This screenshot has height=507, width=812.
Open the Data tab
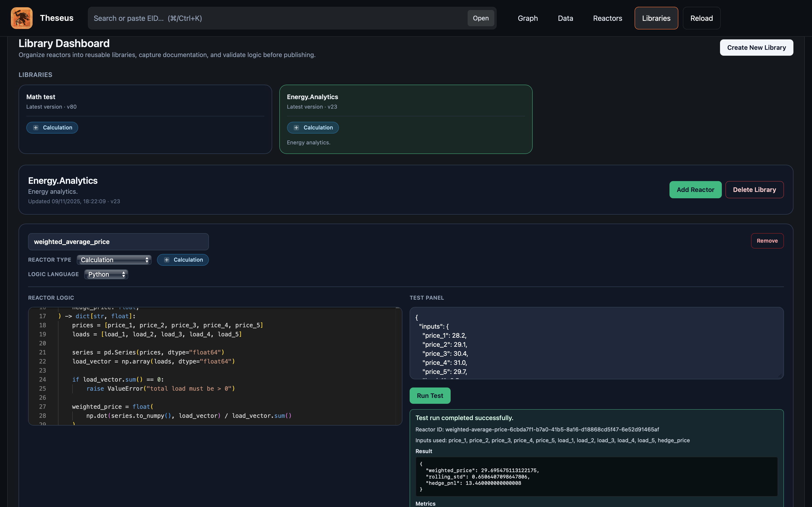565,18
